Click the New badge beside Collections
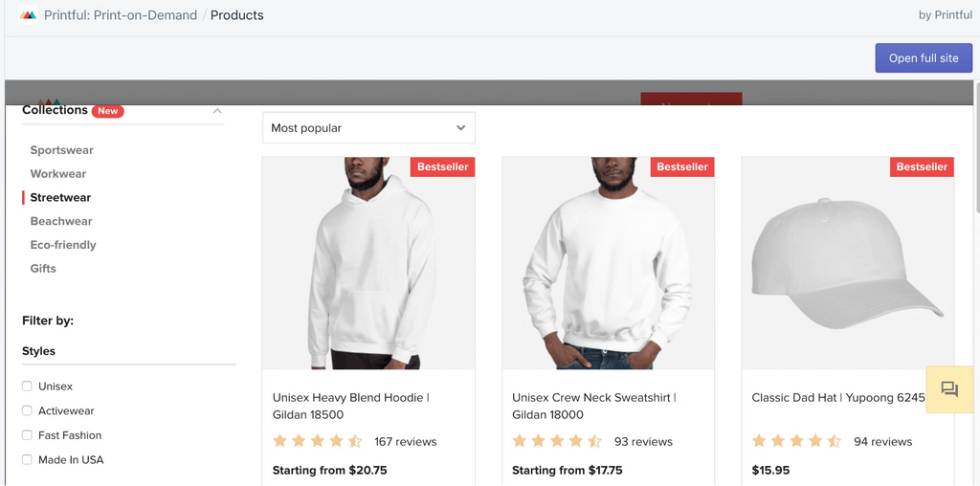 (108, 111)
